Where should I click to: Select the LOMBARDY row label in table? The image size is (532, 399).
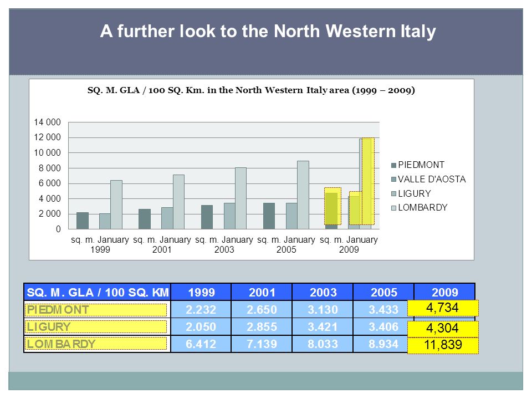coord(96,344)
